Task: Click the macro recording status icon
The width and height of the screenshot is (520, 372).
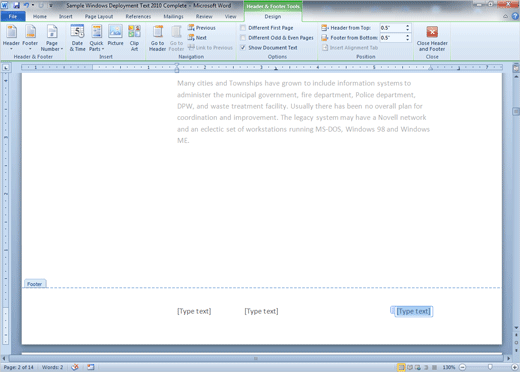Action: pyautogui.click(x=91, y=367)
